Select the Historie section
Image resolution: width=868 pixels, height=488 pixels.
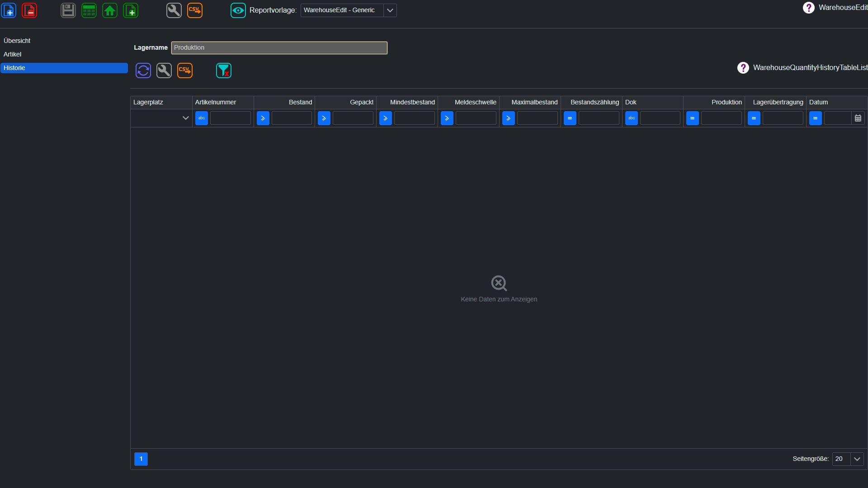[x=64, y=68]
